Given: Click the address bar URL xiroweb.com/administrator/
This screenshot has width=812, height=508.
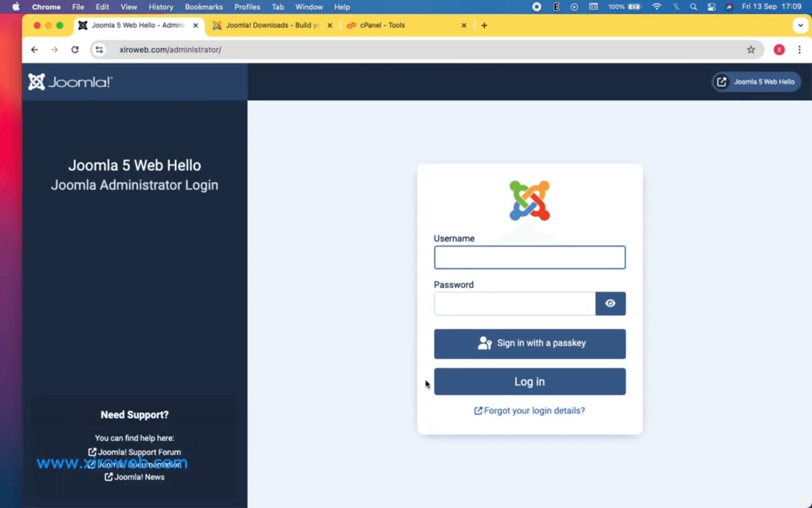Looking at the screenshot, I should click(170, 49).
